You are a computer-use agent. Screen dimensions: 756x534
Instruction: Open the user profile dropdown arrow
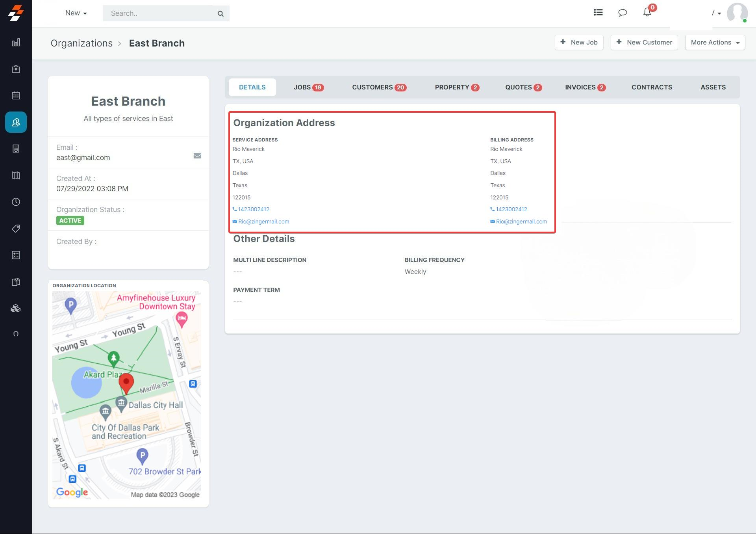tap(719, 13)
